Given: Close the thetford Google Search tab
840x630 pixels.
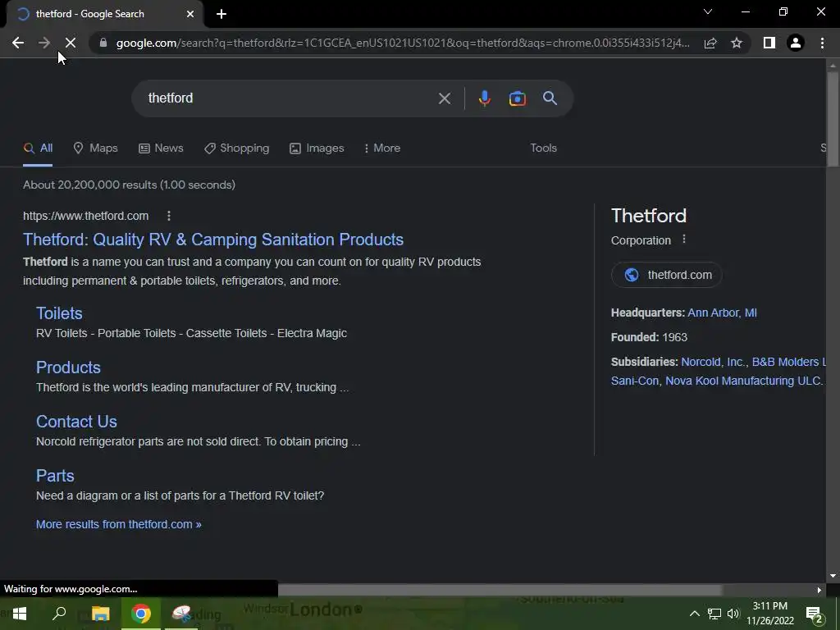Looking at the screenshot, I should click(190, 14).
